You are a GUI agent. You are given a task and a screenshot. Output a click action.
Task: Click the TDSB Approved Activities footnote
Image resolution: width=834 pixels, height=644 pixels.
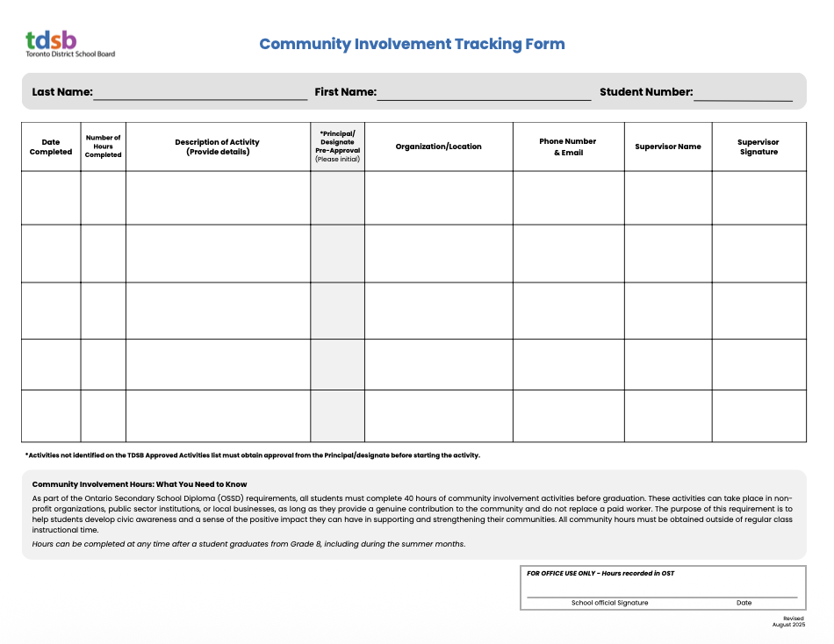coord(253,455)
